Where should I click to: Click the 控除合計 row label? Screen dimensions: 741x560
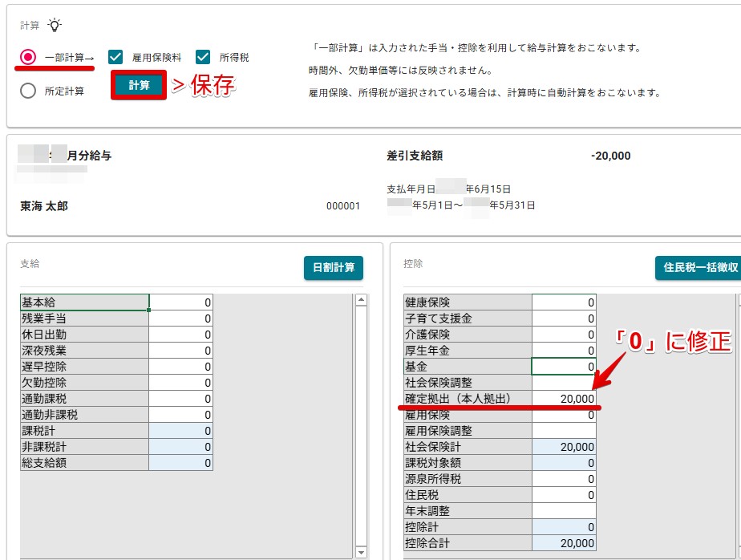pos(468,543)
